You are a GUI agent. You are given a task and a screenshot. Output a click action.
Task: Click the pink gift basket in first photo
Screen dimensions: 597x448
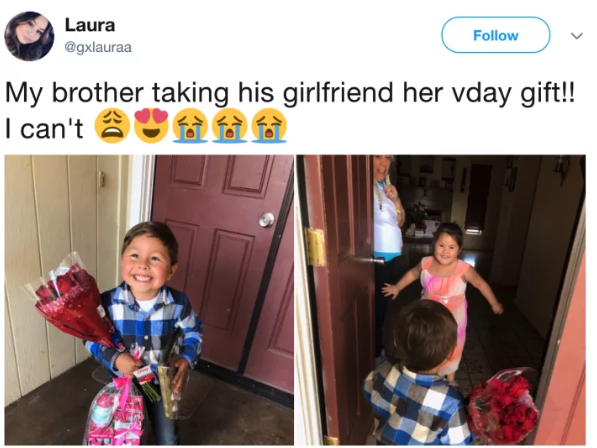pyautogui.click(x=115, y=412)
